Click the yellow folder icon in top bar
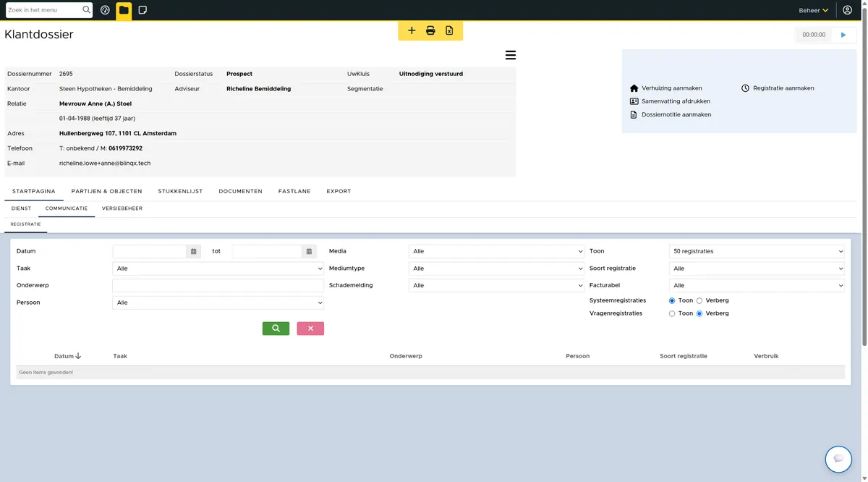 click(x=124, y=10)
